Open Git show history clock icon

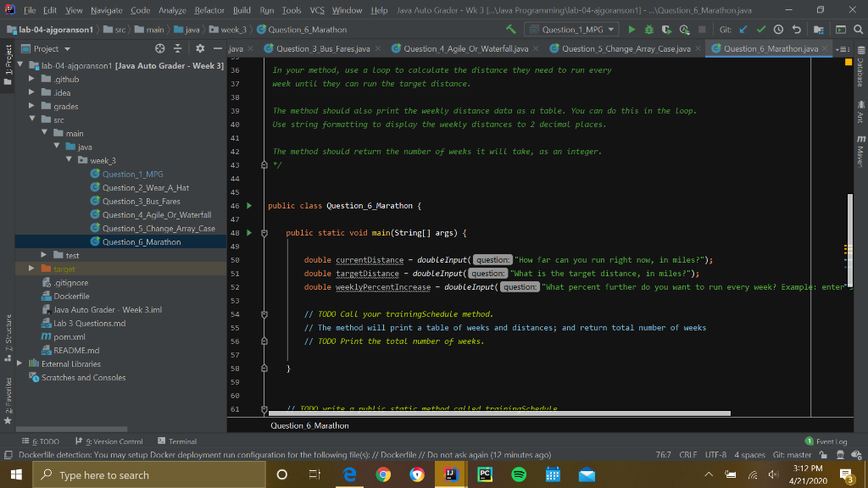pyautogui.click(x=780, y=30)
